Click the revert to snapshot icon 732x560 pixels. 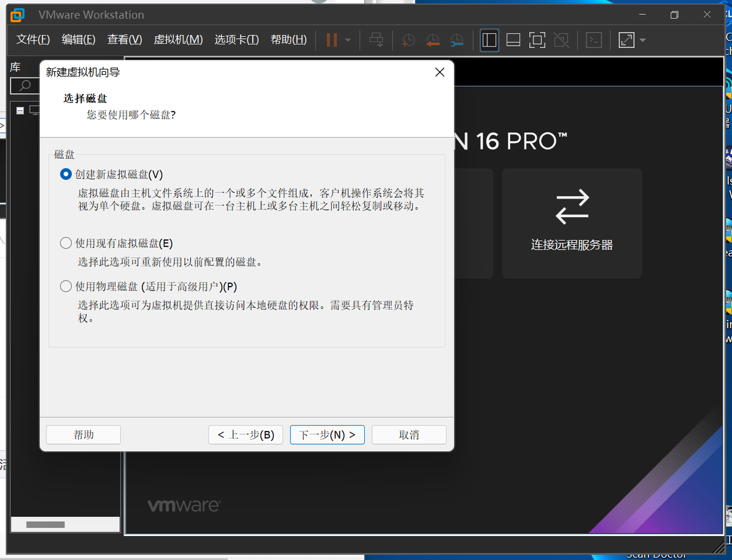(433, 40)
